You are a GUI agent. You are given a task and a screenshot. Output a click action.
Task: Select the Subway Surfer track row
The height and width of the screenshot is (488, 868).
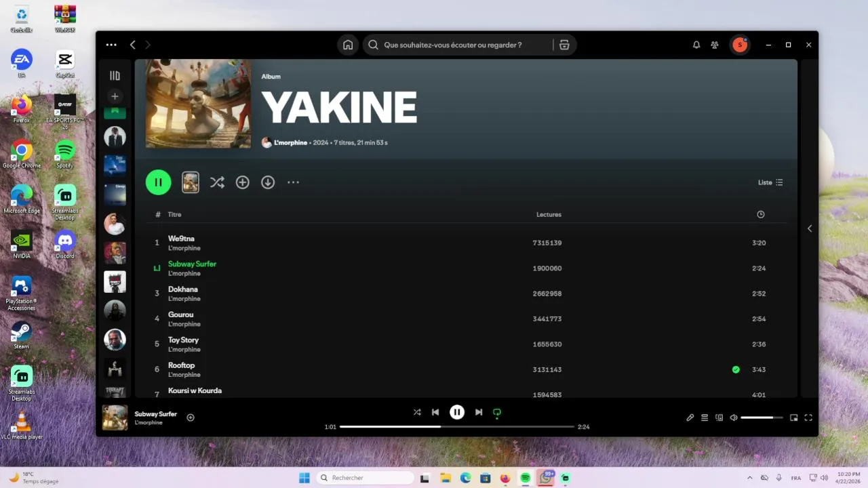coord(467,268)
